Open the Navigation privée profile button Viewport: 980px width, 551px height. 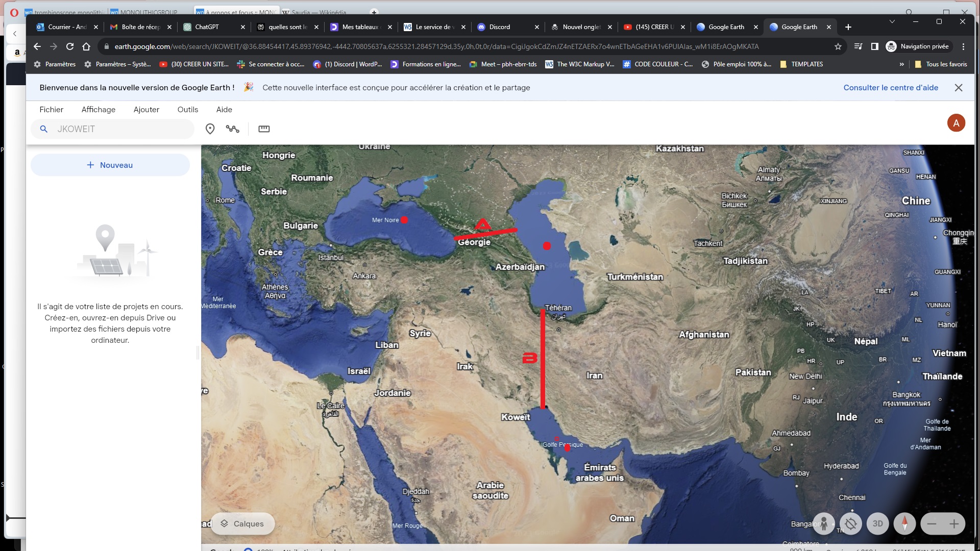click(x=918, y=46)
